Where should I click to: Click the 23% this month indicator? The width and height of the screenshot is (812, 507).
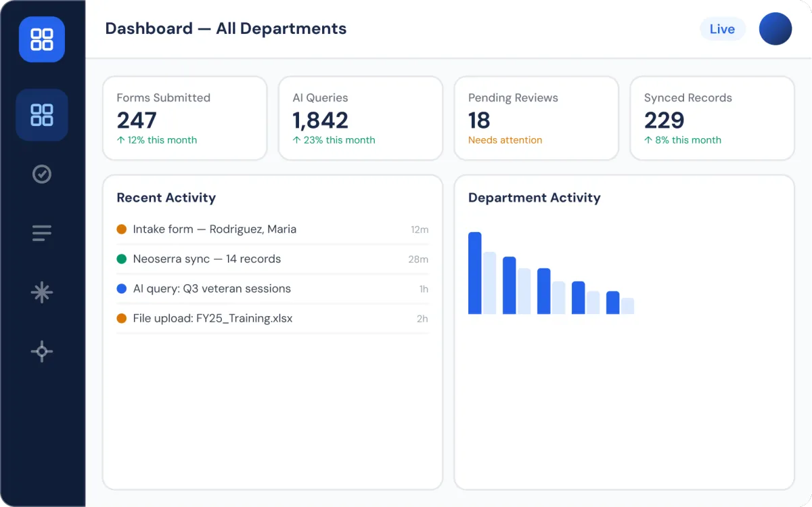point(334,140)
